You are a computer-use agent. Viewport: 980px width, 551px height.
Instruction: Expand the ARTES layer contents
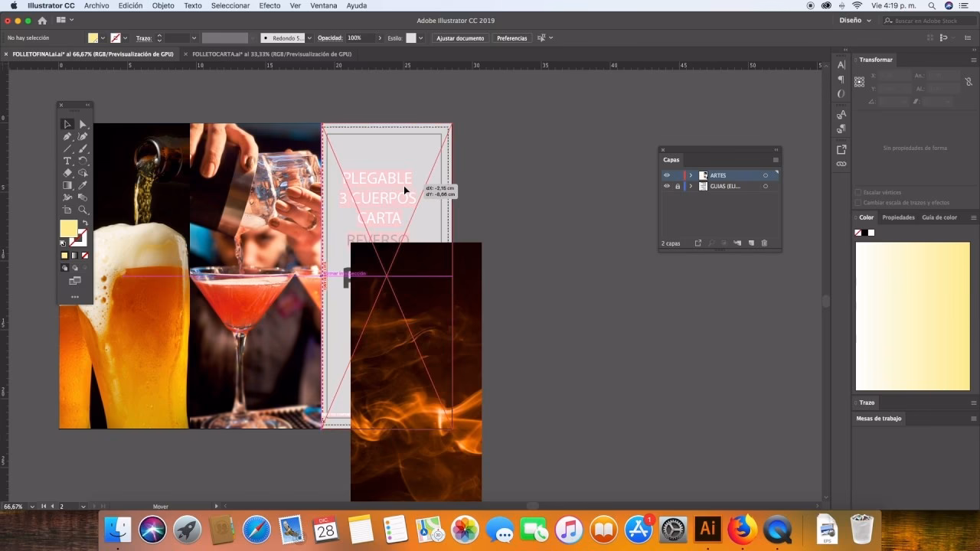(x=691, y=175)
